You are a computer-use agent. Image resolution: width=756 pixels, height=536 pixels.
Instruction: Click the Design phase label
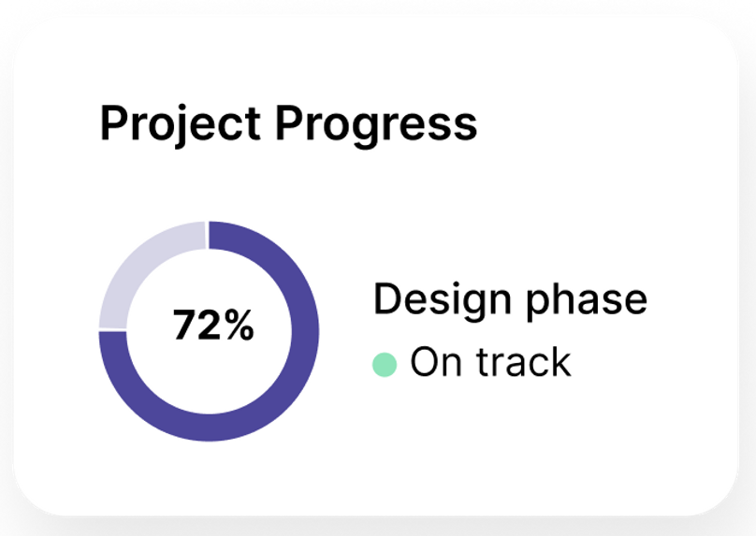tap(510, 302)
